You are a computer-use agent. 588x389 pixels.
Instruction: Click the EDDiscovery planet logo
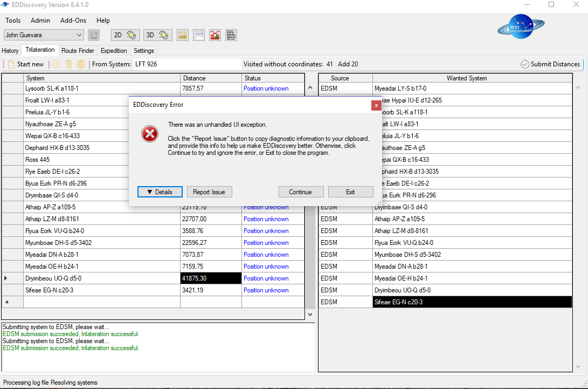coord(521,26)
